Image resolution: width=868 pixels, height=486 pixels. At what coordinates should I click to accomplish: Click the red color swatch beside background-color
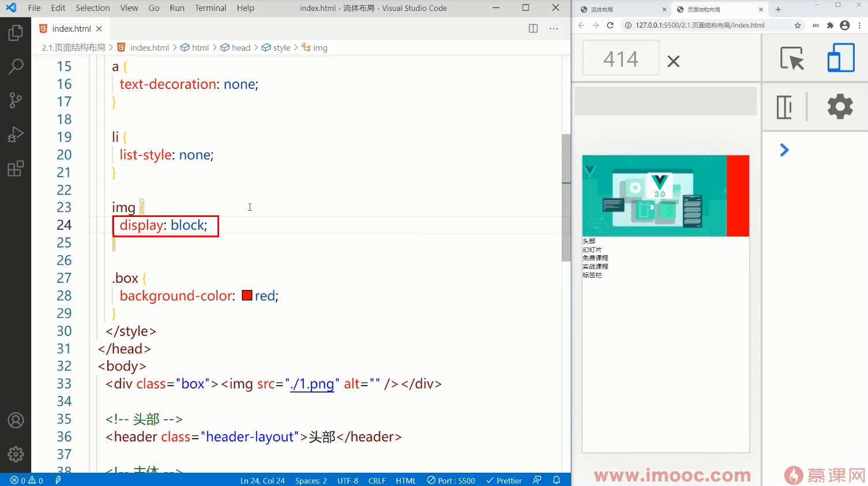[x=247, y=296]
